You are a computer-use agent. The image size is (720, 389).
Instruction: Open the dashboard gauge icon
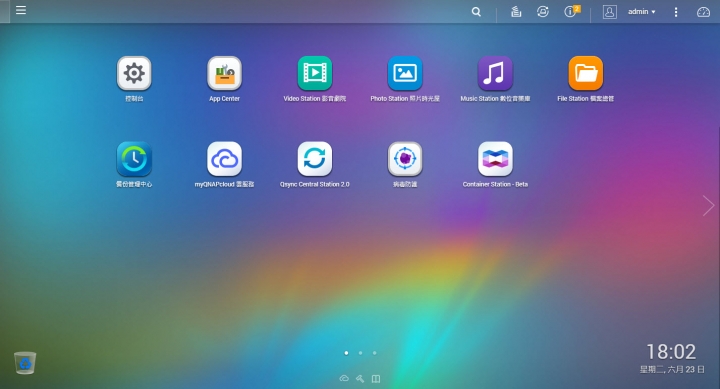[703, 12]
